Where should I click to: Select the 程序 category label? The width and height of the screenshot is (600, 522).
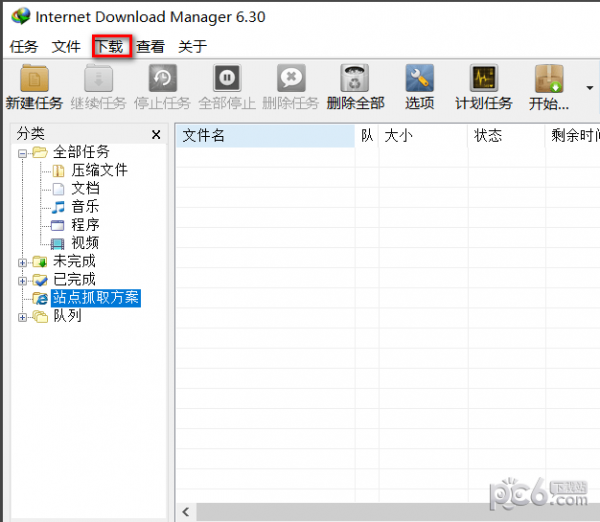85,225
